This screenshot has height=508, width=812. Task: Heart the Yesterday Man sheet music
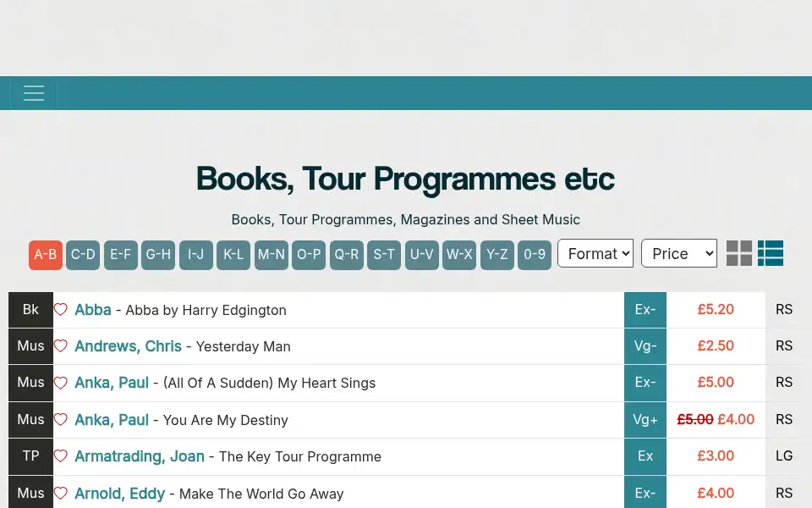61,345
